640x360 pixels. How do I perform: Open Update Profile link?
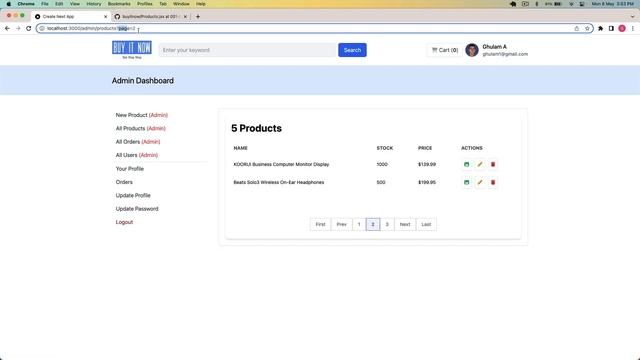pos(133,195)
